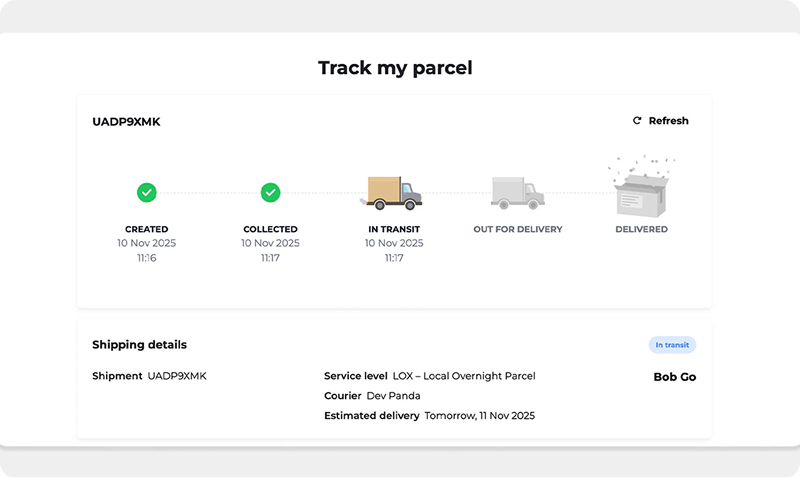
Task: Select the COLLECTED step label
Action: click(270, 229)
